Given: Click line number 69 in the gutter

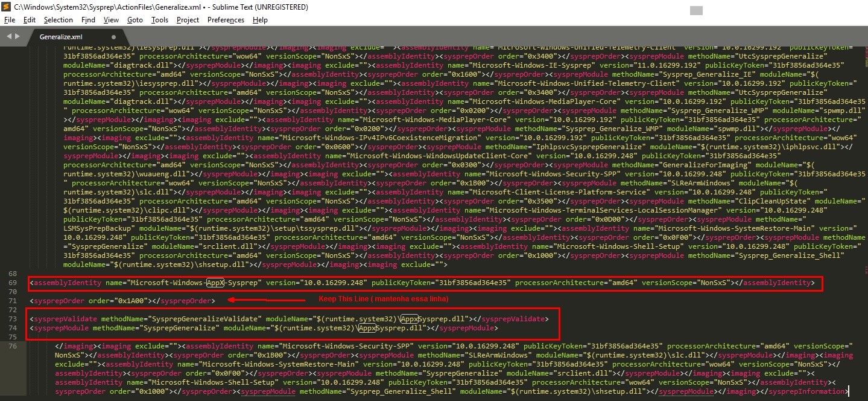Looking at the screenshot, I should [13, 283].
